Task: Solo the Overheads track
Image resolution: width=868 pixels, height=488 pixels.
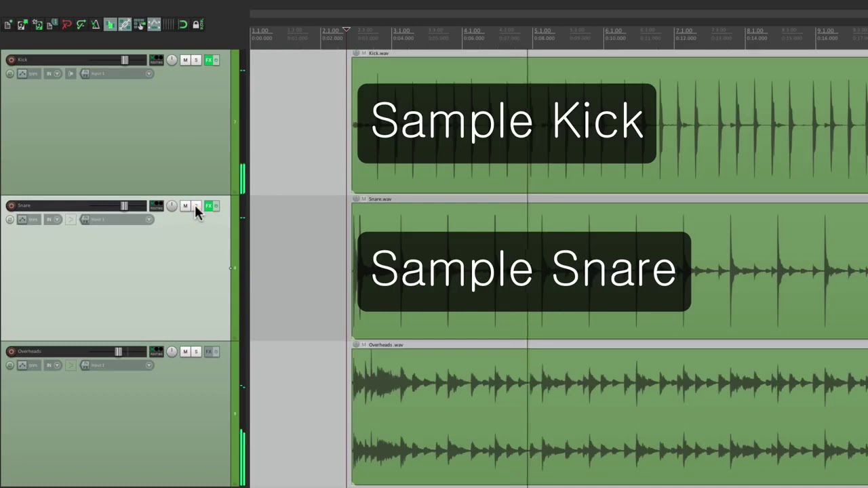Action: [x=196, y=351]
